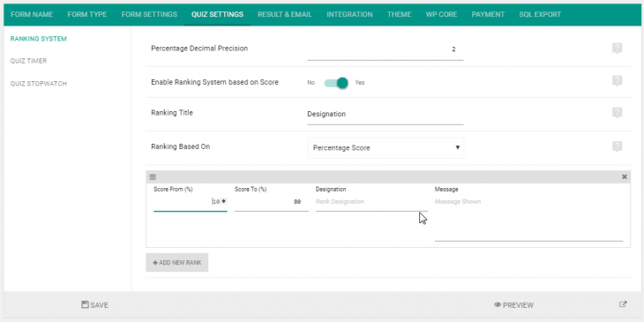Click help icon for Ranking Based On
Screen dimensions: 644x322
tap(617, 146)
